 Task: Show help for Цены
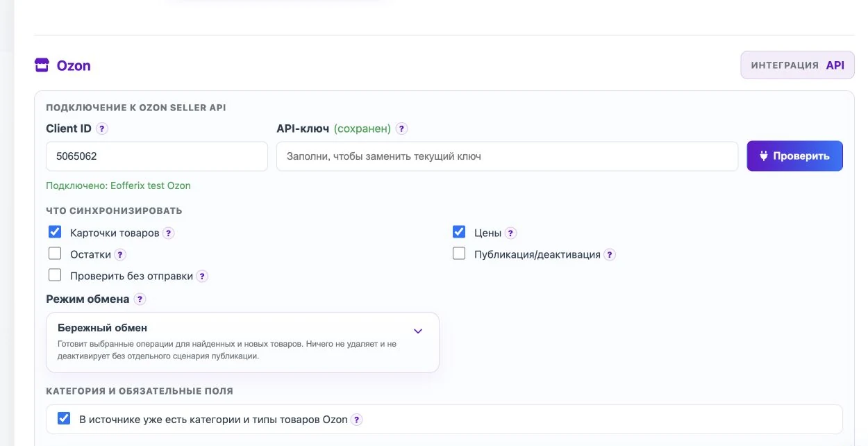(x=511, y=233)
